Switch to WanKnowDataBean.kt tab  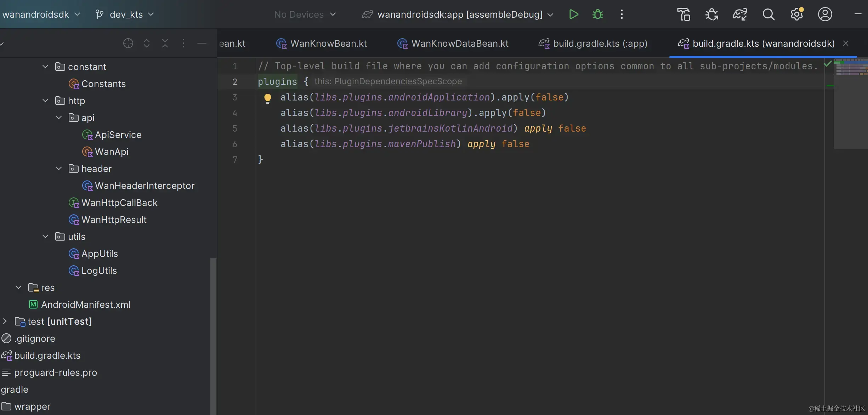[459, 44]
